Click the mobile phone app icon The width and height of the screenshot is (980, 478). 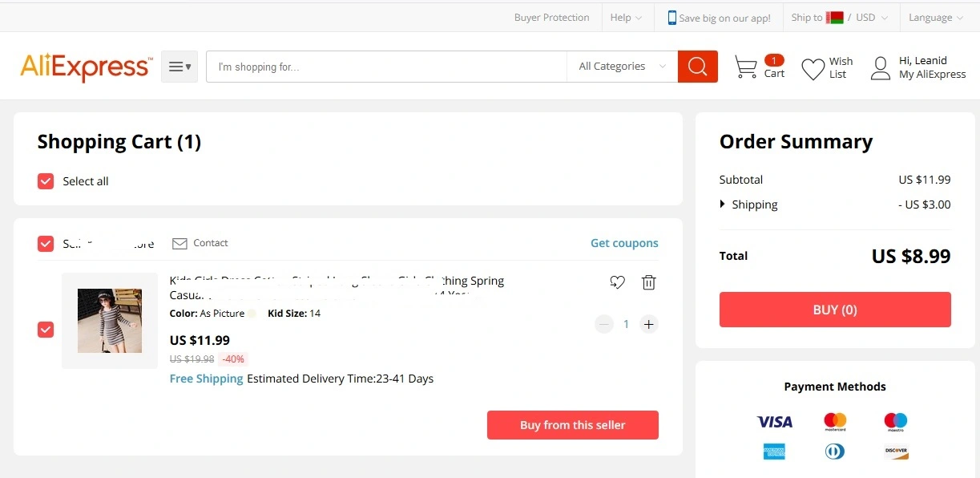672,18
